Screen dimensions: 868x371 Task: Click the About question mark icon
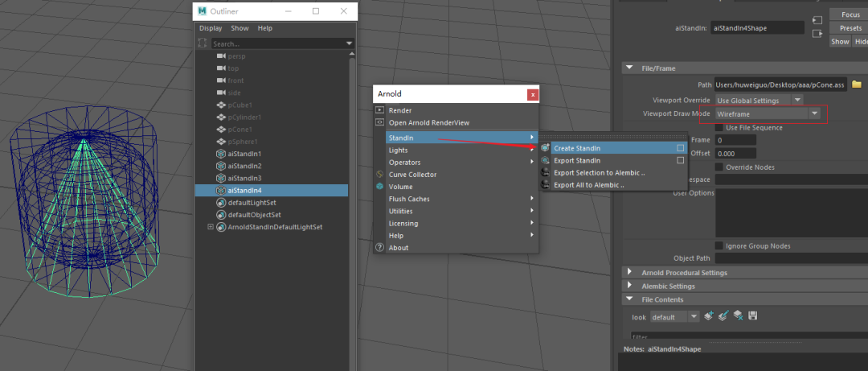[379, 247]
